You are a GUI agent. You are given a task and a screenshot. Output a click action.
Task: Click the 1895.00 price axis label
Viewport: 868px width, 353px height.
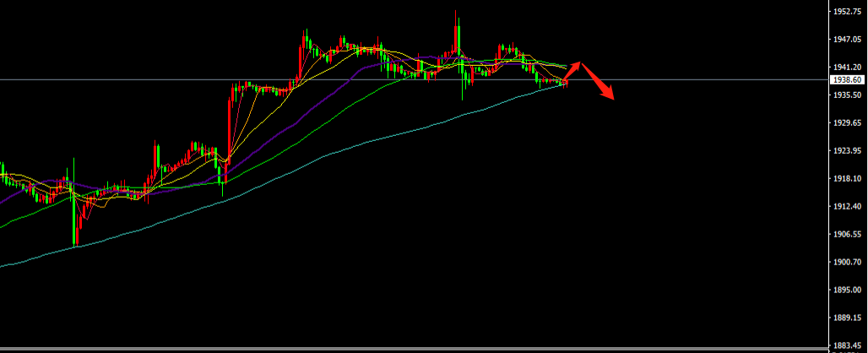[x=848, y=290]
